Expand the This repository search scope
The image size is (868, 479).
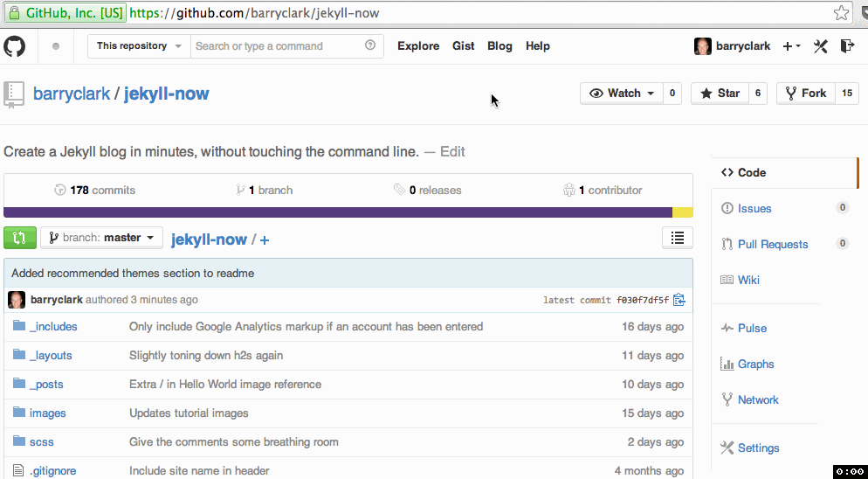[139, 46]
